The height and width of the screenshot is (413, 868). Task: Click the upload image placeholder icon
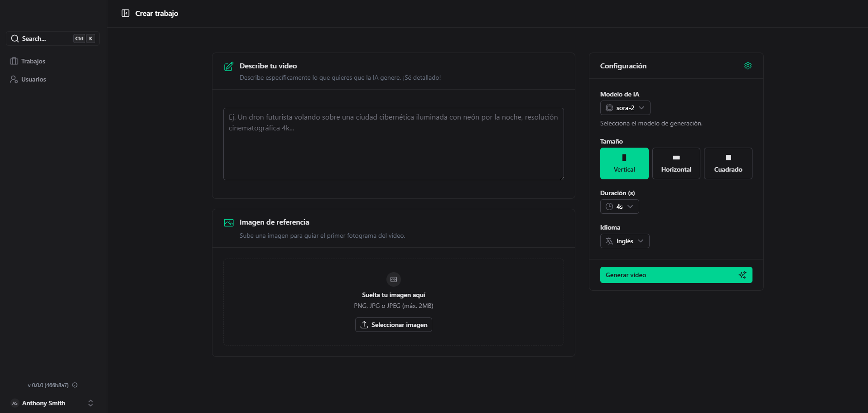394,279
